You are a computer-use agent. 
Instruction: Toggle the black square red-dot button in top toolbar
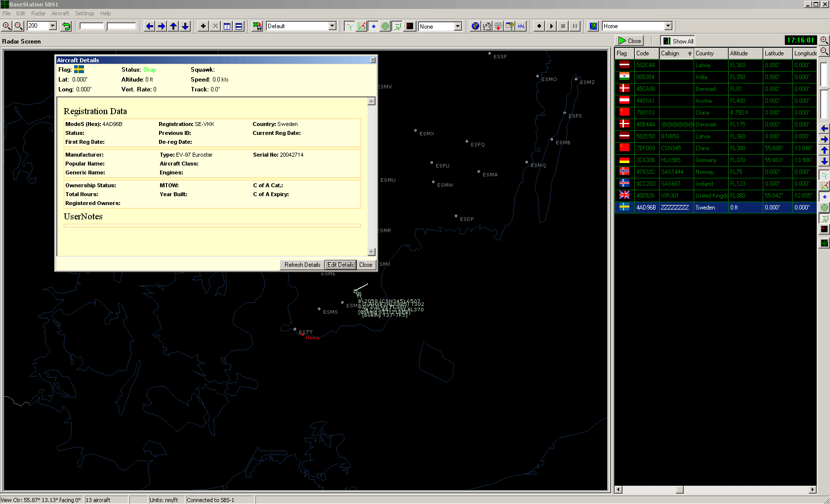[410, 26]
